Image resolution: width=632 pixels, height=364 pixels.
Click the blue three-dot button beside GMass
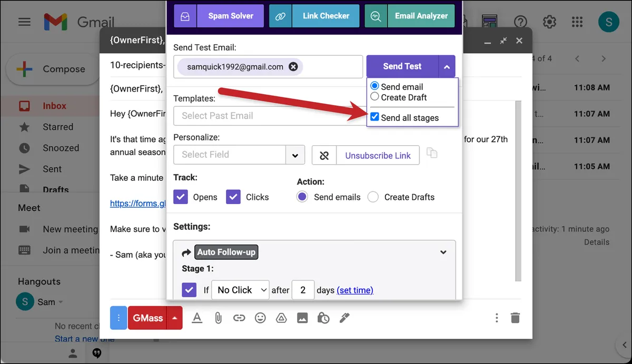pos(118,318)
